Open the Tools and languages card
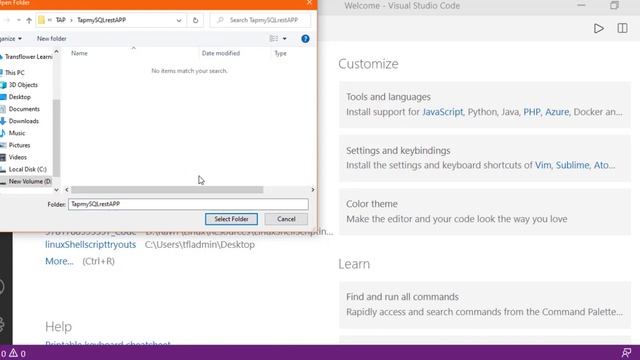This screenshot has height=360, width=640. 484,104
